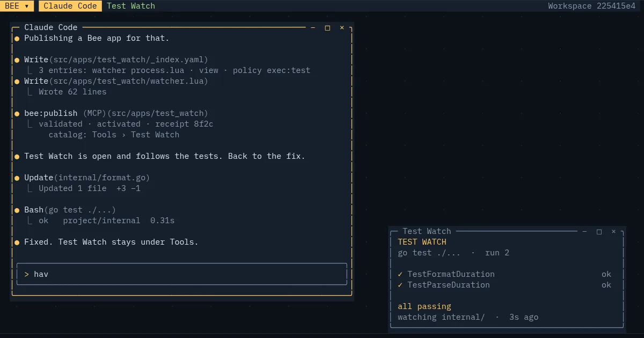Click the prompt '>' symbol in input box
The width and height of the screenshot is (644, 338).
click(x=27, y=274)
